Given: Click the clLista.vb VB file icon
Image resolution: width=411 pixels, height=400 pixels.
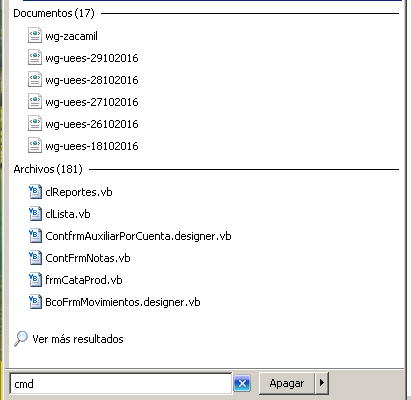Looking at the screenshot, I should point(35,214).
